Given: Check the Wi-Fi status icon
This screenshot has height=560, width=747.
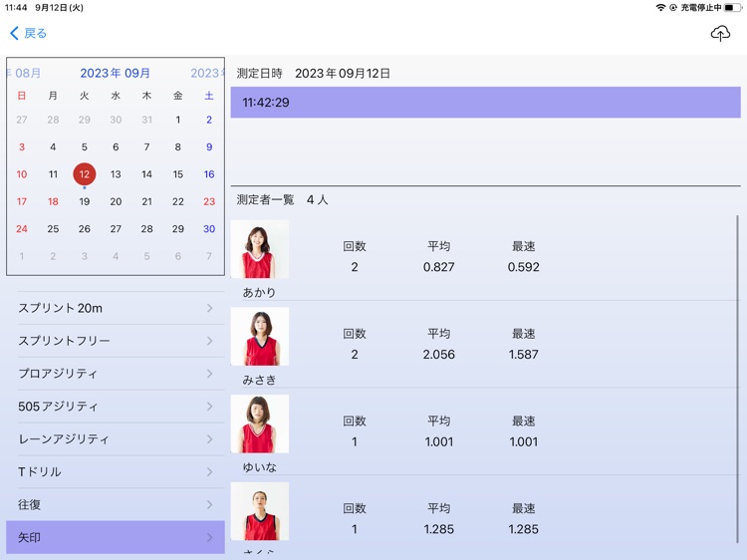Looking at the screenshot, I should [660, 7].
